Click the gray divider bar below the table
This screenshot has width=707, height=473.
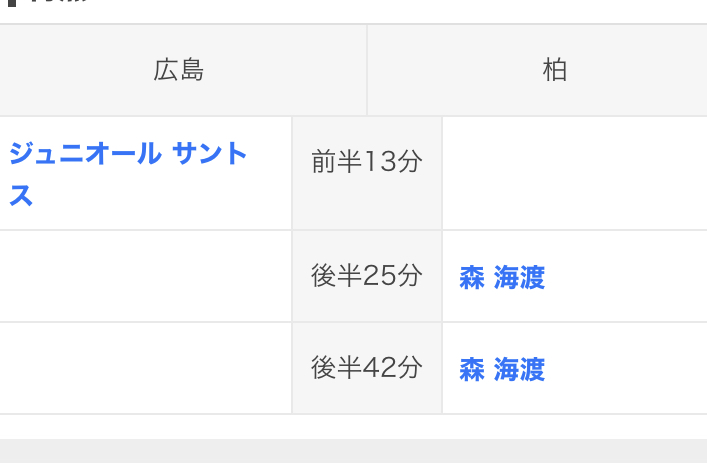[x=354, y=451]
